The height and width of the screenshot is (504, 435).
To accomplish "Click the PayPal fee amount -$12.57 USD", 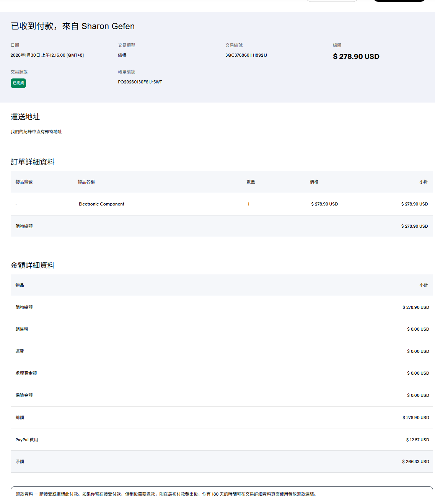I will point(417,440).
